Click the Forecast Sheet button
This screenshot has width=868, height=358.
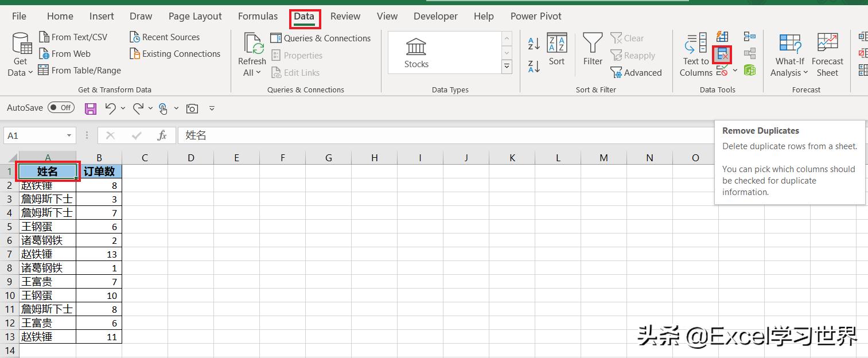[827, 55]
